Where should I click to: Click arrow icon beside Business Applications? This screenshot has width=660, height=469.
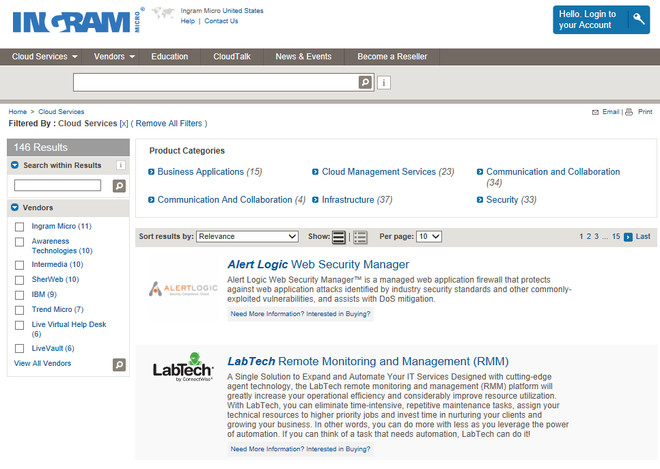coord(151,172)
